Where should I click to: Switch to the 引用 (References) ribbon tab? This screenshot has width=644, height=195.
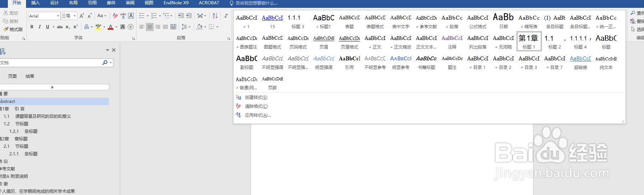[92, 3]
